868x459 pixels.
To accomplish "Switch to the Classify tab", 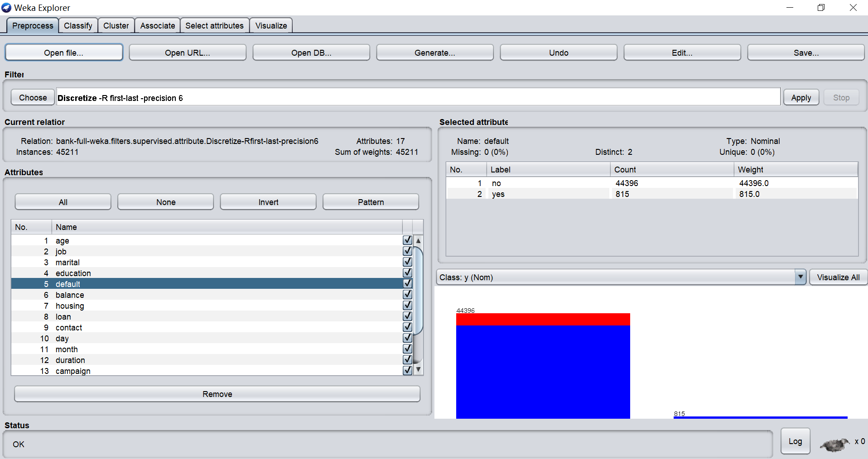I will pyautogui.click(x=78, y=26).
